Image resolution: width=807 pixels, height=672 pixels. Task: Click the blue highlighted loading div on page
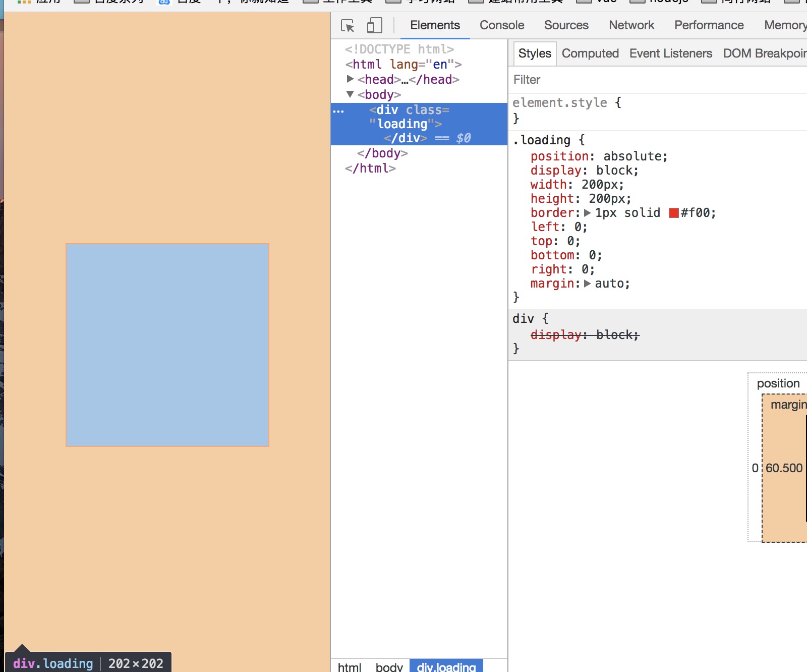pos(167,345)
